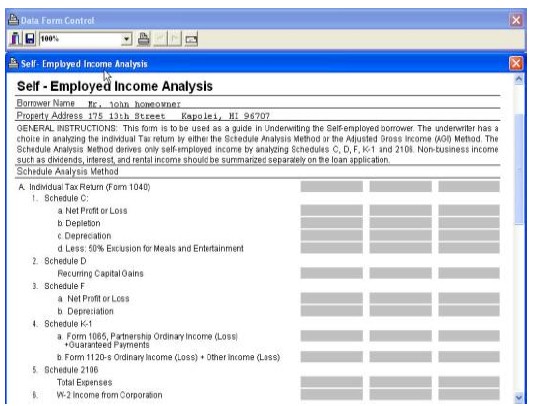Click the Schedule C: label

pos(66,198)
